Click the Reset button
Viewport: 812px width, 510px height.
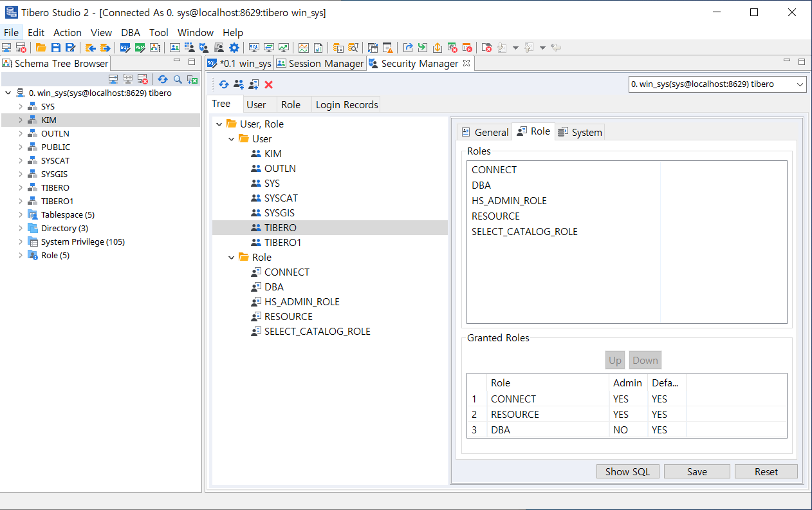(766, 471)
